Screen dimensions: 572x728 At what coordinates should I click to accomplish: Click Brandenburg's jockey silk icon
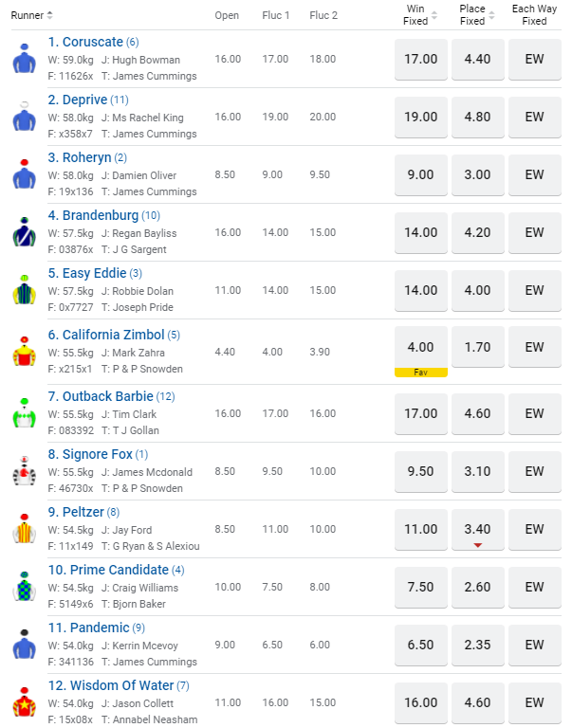24,232
